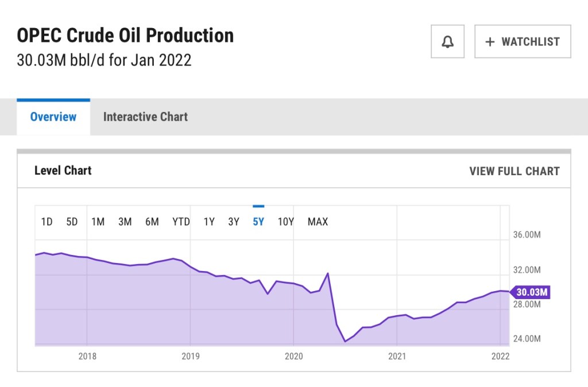Show MAX history range

[x=318, y=222]
